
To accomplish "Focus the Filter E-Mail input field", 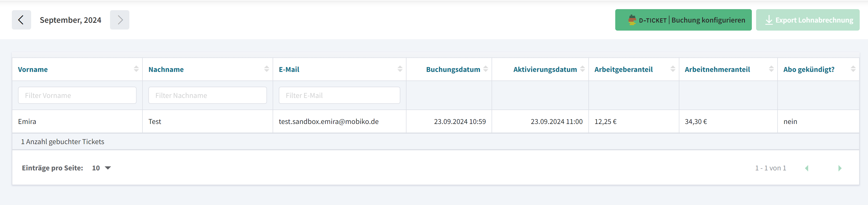I will point(339,96).
